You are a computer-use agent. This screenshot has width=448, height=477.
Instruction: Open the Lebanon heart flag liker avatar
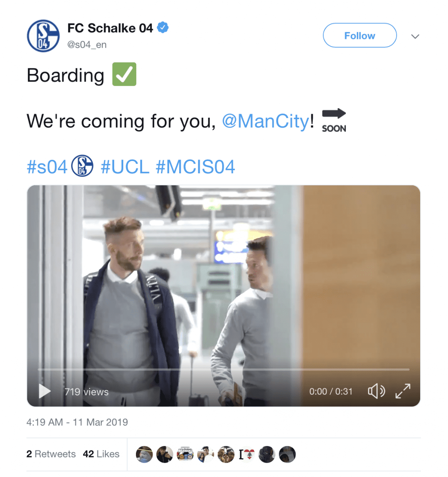click(x=247, y=454)
